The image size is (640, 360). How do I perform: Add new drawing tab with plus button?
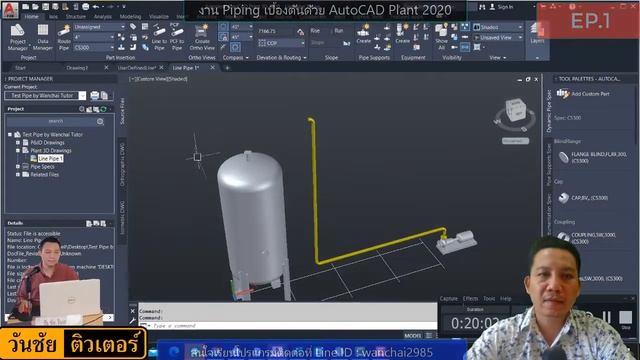coord(227,68)
